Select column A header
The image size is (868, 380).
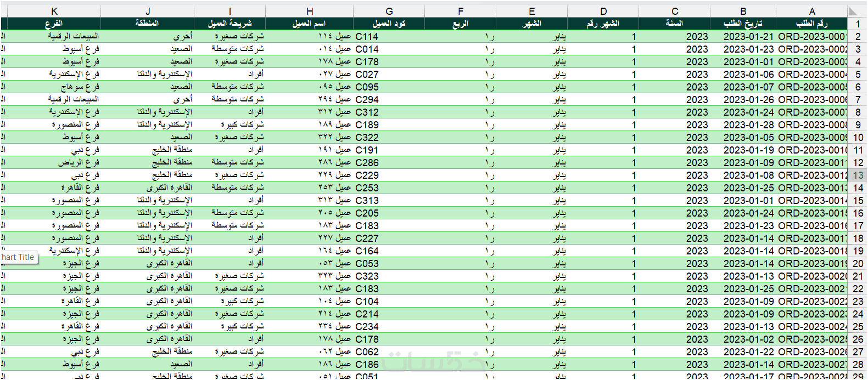[x=812, y=11]
